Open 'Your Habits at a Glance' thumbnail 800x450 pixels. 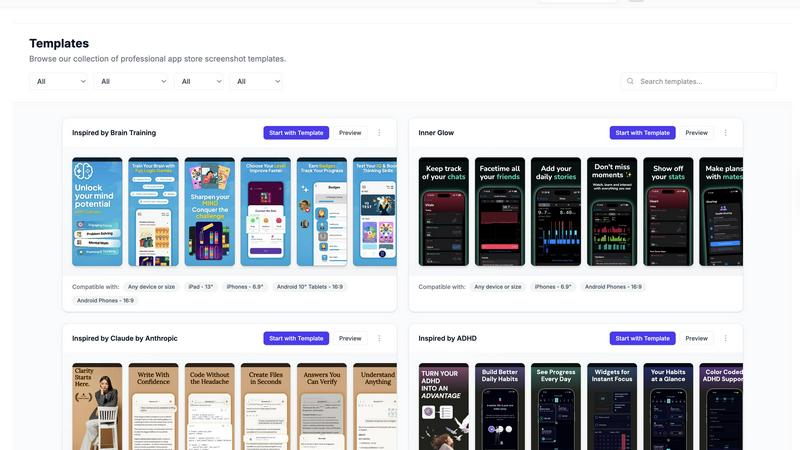668,407
